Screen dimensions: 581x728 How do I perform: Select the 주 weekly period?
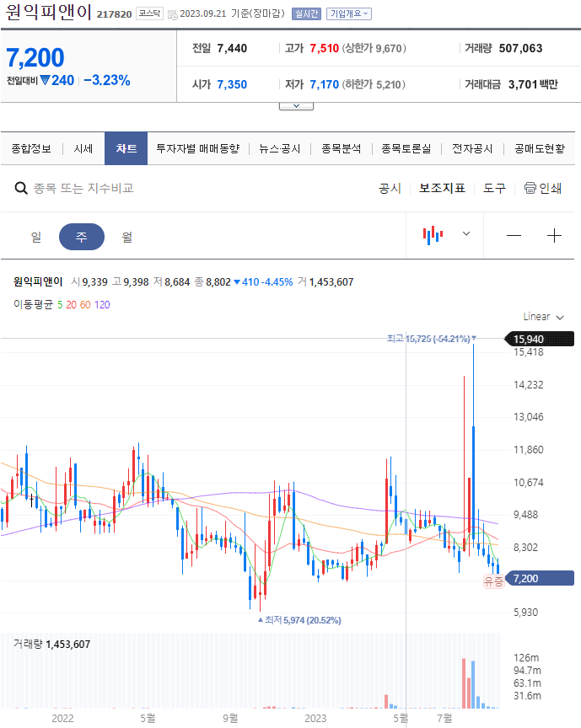pos(81,237)
